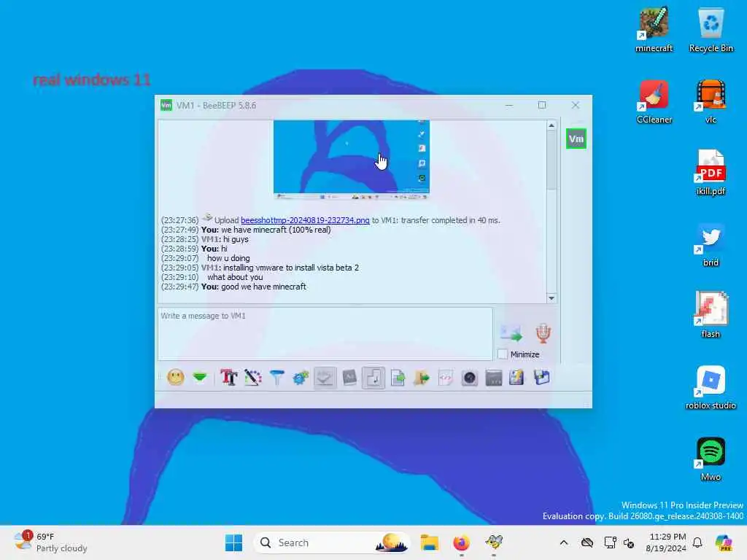The image size is (747, 560).
Task: Click the BeeBEEP bee taskbar icon
Action: 494,542
